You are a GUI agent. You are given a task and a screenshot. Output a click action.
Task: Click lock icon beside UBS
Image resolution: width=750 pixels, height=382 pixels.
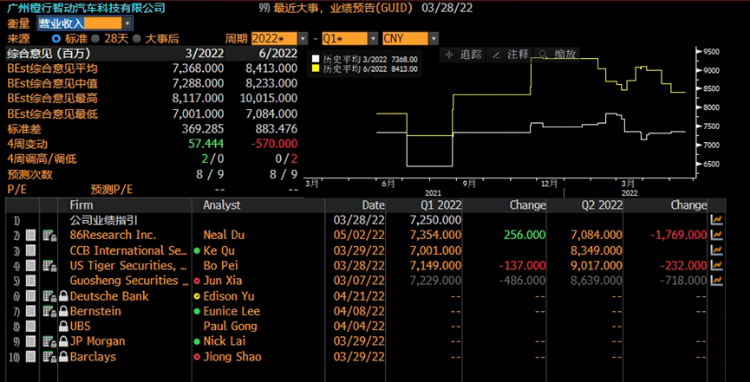[x=63, y=327]
